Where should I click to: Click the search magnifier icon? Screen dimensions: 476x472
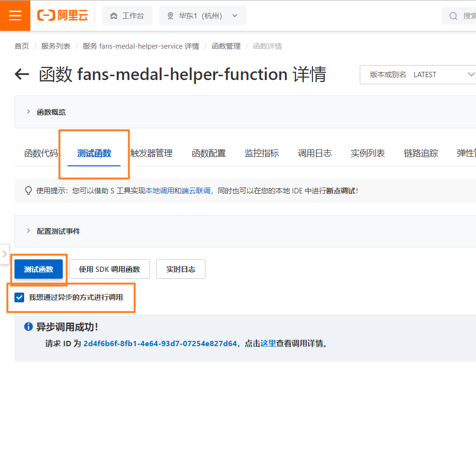pos(453,16)
